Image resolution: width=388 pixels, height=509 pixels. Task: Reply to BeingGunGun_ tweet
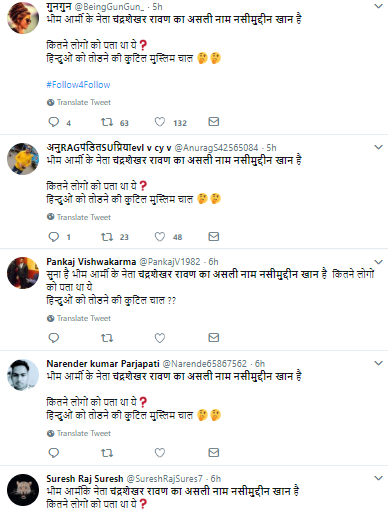[x=54, y=122]
